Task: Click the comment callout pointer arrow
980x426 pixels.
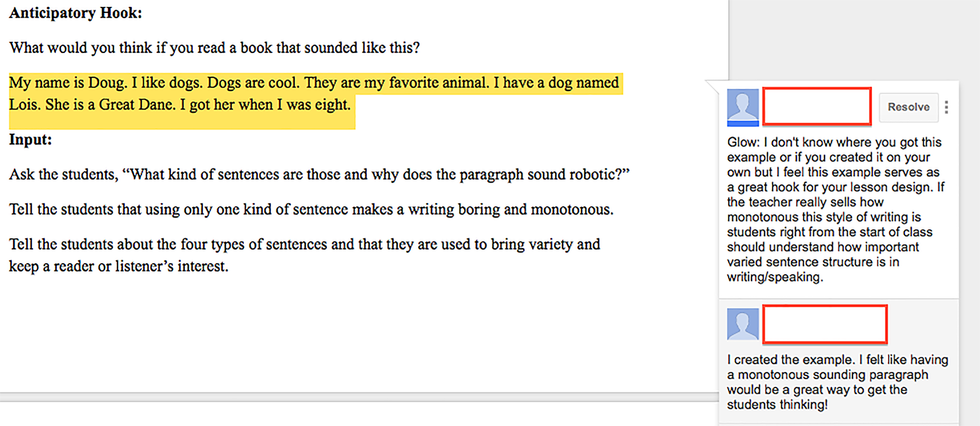Action: pos(712,86)
